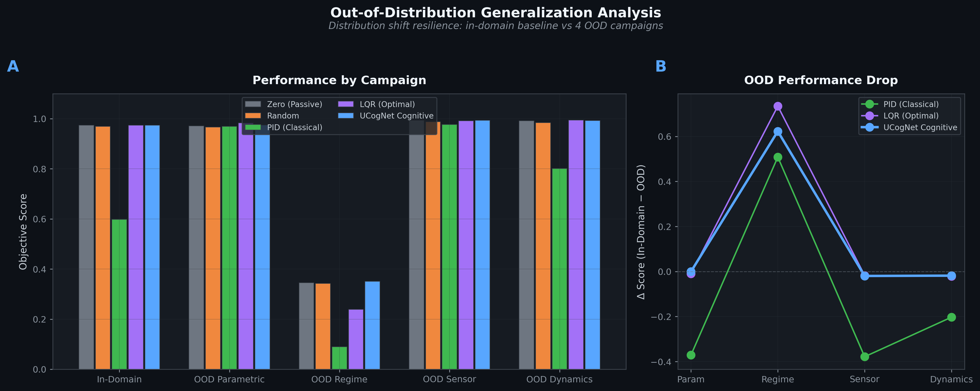Click the purple LQR marker in the Panel B legend

click(x=870, y=116)
